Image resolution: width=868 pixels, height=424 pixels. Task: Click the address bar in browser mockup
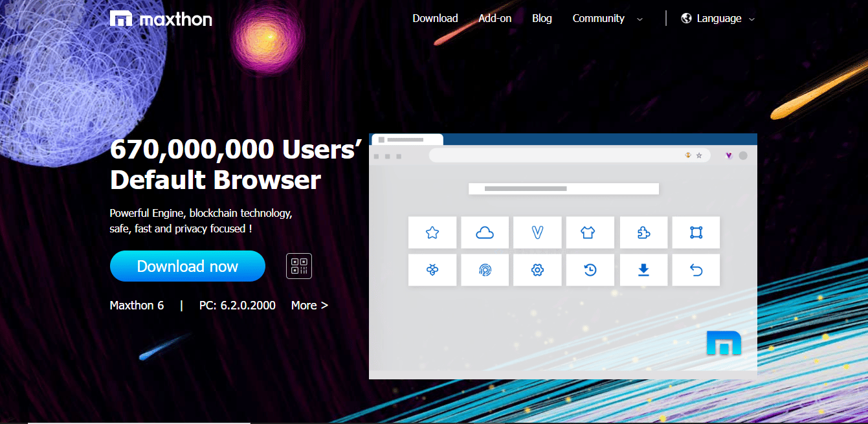click(x=570, y=155)
